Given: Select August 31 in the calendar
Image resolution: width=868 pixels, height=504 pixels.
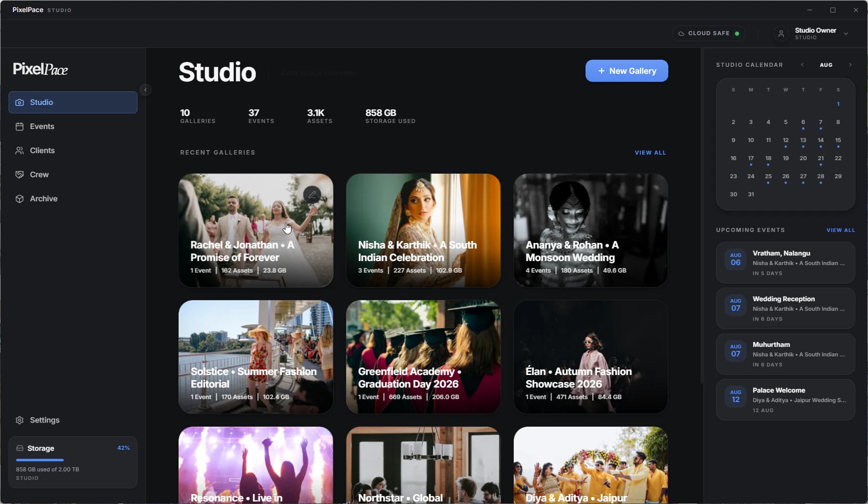Looking at the screenshot, I should coord(751,194).
